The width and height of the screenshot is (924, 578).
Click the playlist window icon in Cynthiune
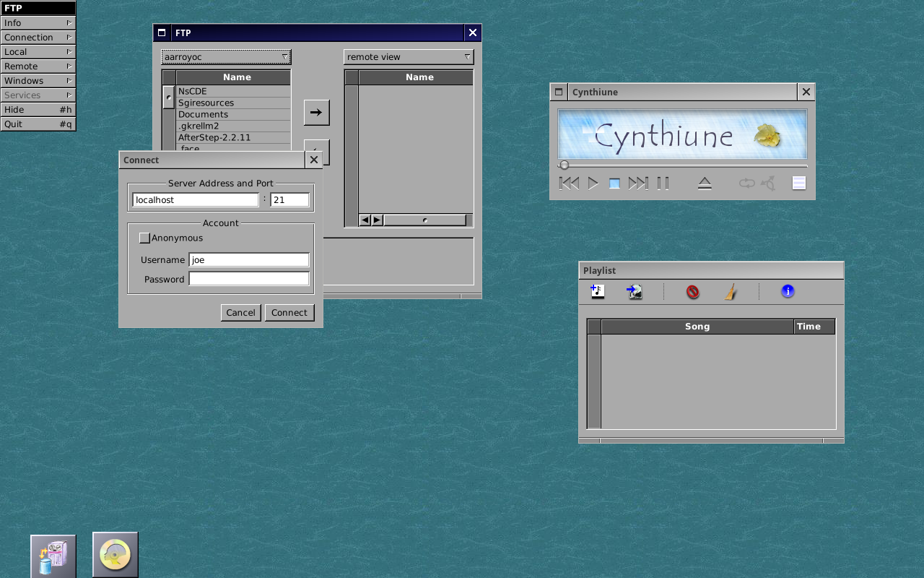coord(798,184)
